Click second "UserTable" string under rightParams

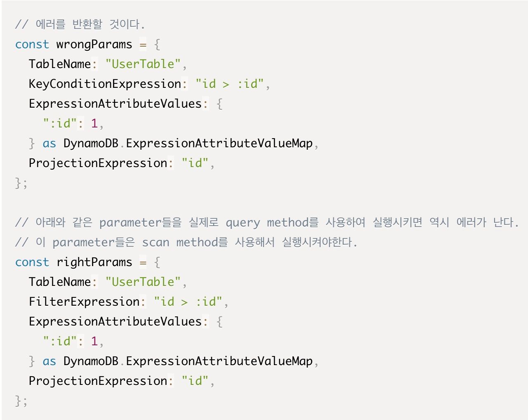coord(143,282)
